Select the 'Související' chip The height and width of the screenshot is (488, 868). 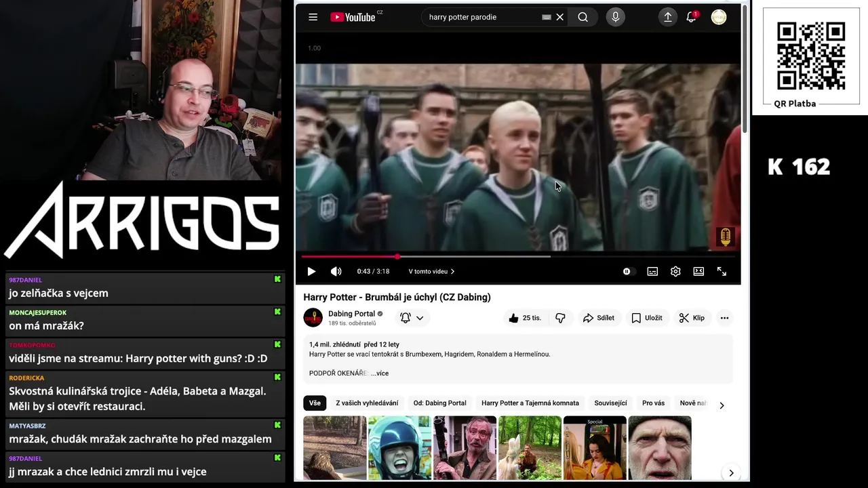click(x=610, y=403)
